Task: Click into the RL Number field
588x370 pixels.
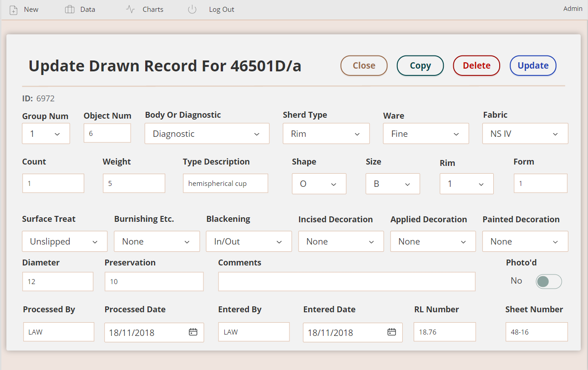Action: pyautogui.click(x=445, y=332)
